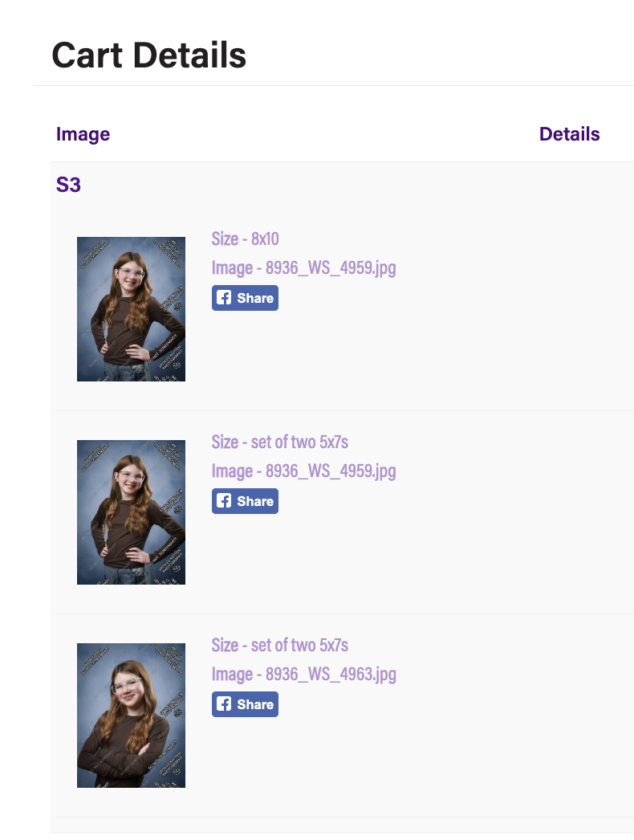Image resolution: width=634 pixels, height=840 pixels.
Task: Select the S3 group label
Action: [x=68, y=185]
